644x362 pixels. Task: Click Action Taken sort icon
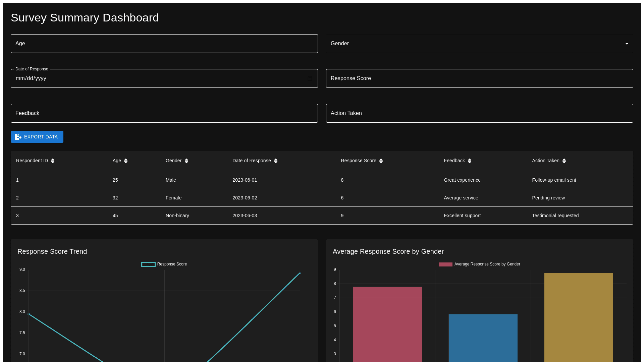[x=564, y=161]
